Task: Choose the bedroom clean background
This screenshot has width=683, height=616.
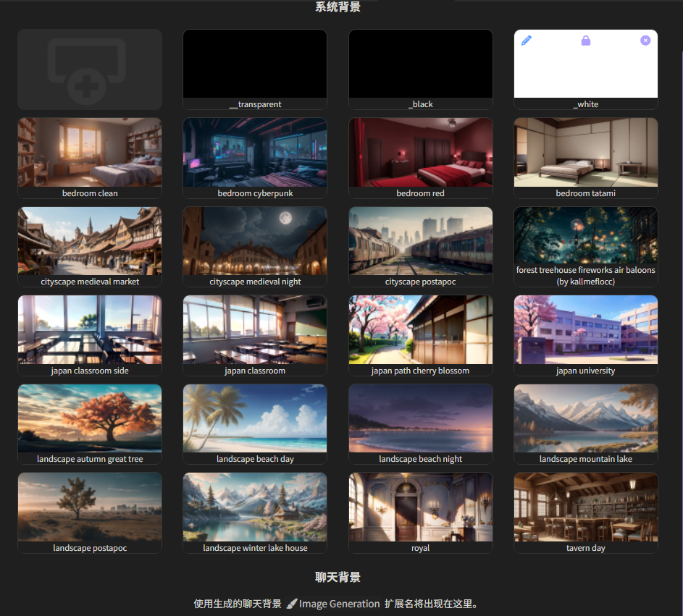Action: (x=90, y=153)
